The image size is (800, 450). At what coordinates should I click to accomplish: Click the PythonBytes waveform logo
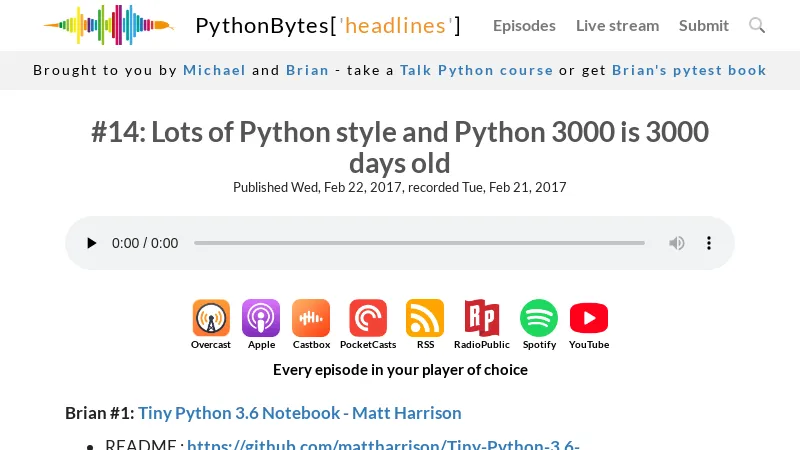pos(108,25)
